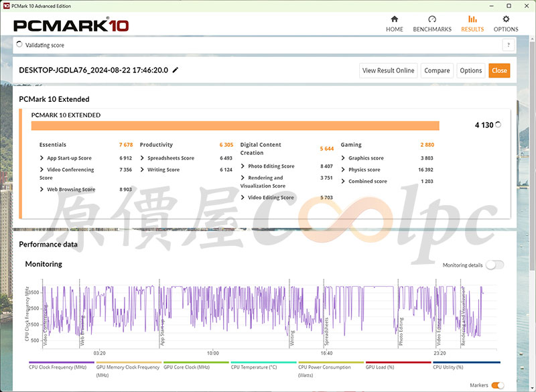536x392 pixels.
Task: Switch to the Results tab
Action: 472,24
